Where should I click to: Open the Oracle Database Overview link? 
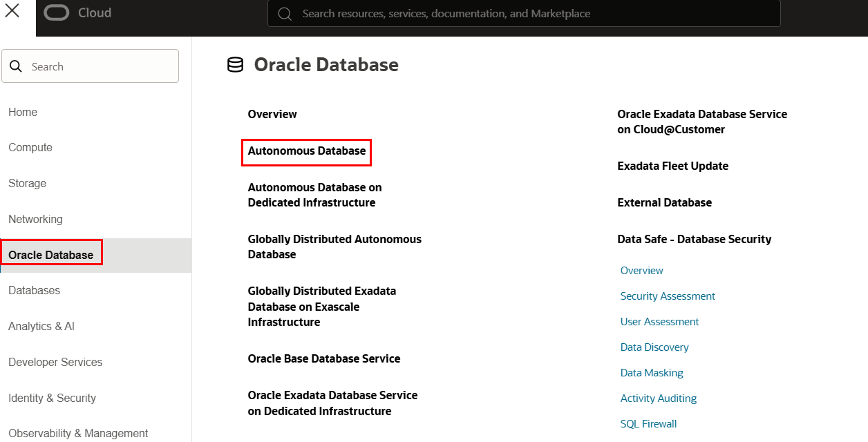coord(272,114)
